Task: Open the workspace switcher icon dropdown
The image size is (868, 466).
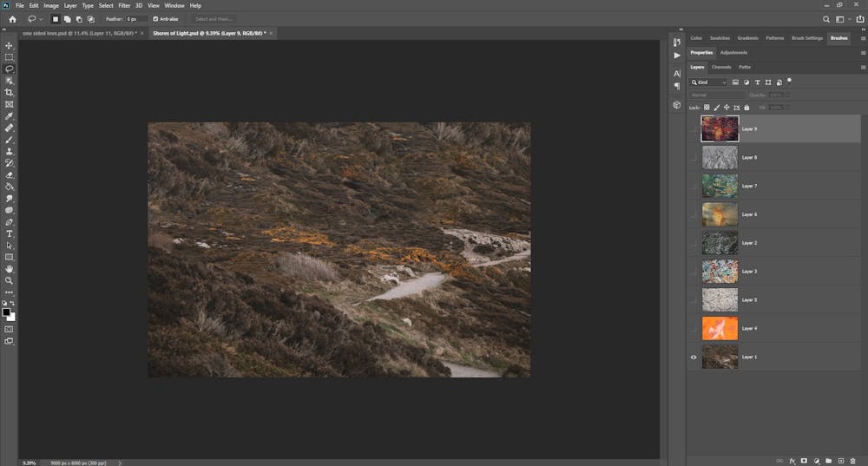Action: pyautogui.click(x=842, y=19)
